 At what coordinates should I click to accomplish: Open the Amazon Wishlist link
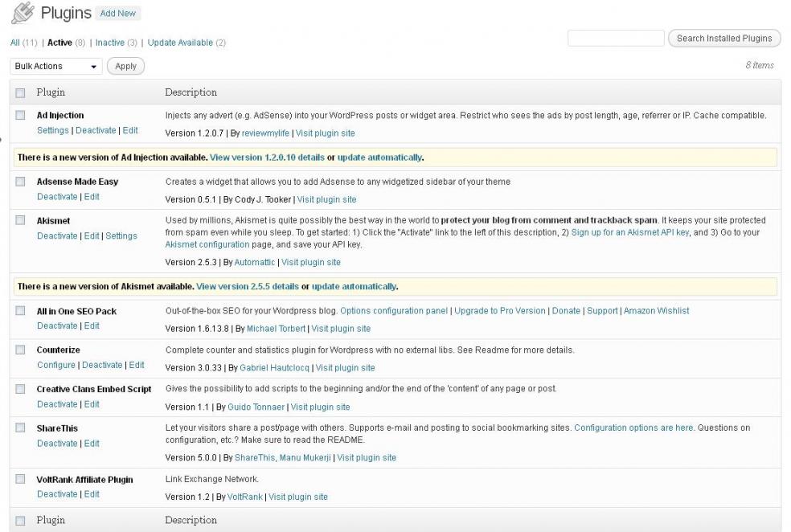(x=656, y=311)
